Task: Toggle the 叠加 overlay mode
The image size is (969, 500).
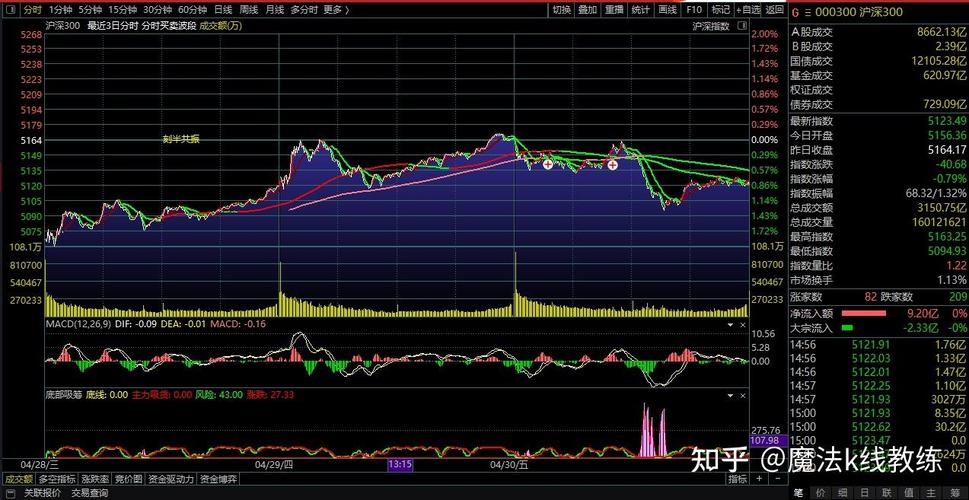Action: click(588, 10)
